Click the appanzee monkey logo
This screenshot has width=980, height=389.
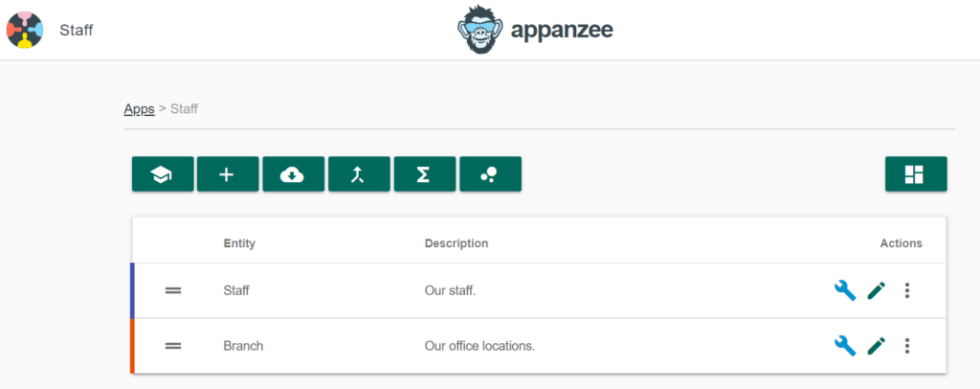pyautogui.click(x=479, y=30)
